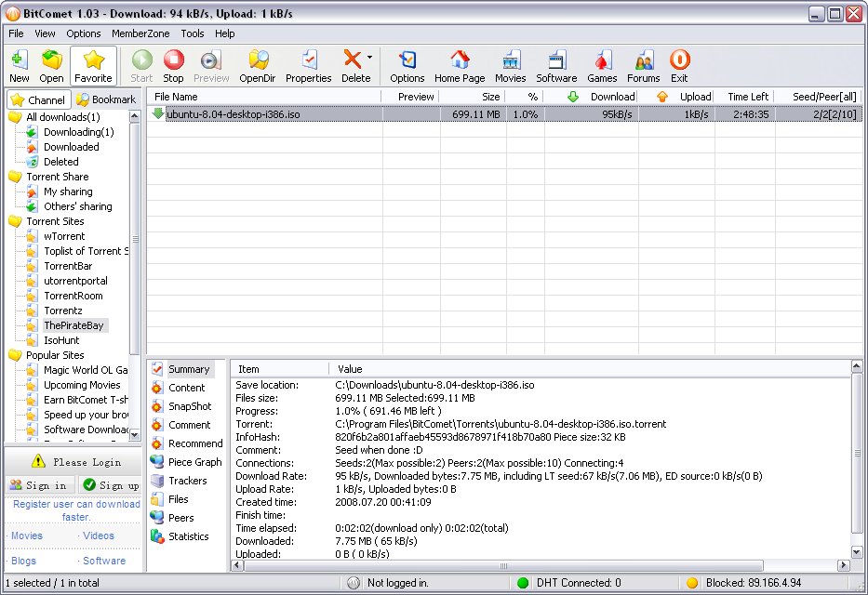Select the ubuntu-8.04-desktop-i386.iso download row
The width and height of the screenshot is (868, 595).
(x=504, y=114)
